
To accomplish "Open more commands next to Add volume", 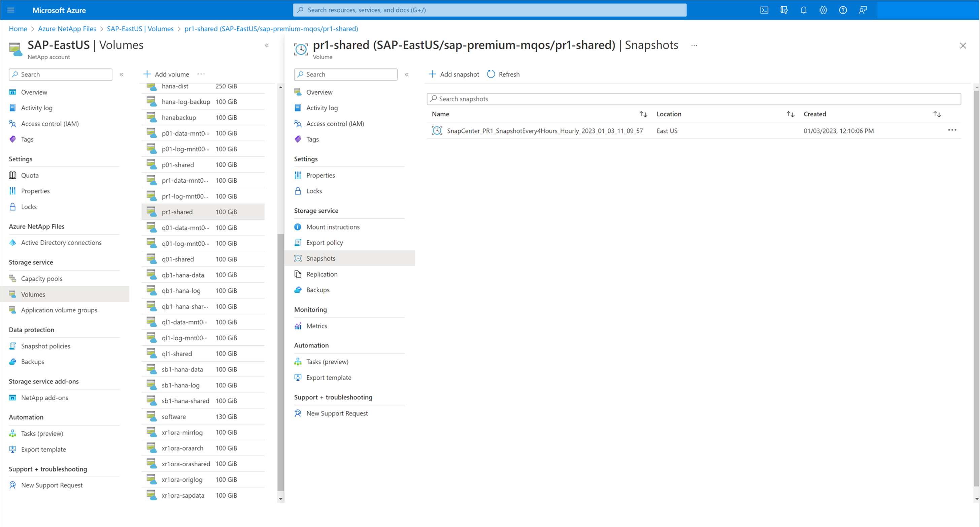I will [201, 74].
